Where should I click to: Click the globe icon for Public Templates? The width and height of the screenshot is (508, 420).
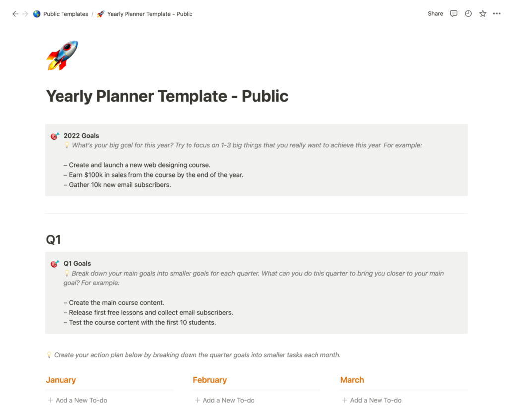(x=37, y=14)
